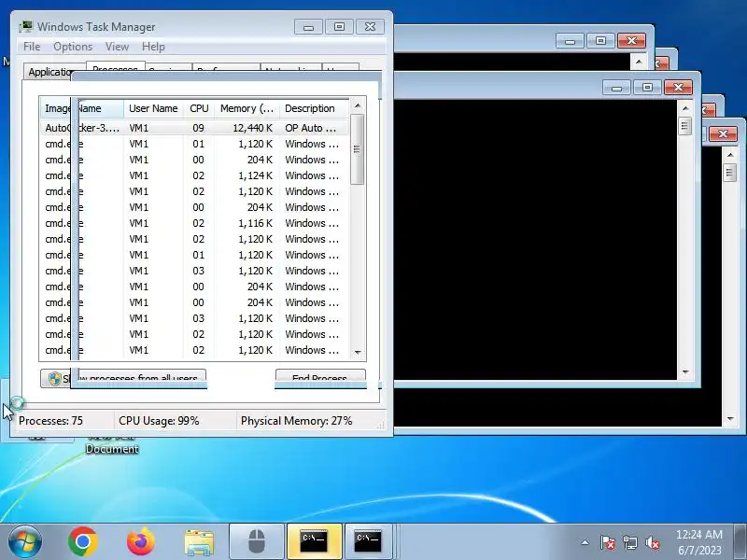
Task: Switch to the Processes tab
Action: pyautogui.click(x=115, y=68)
